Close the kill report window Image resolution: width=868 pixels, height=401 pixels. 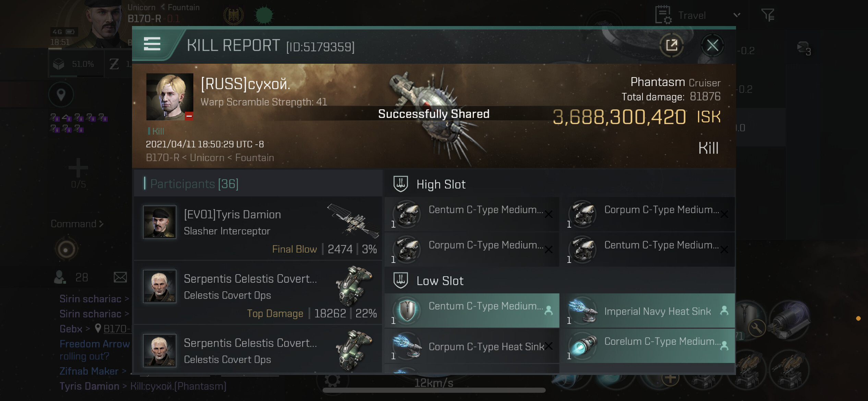pos(712,45)
